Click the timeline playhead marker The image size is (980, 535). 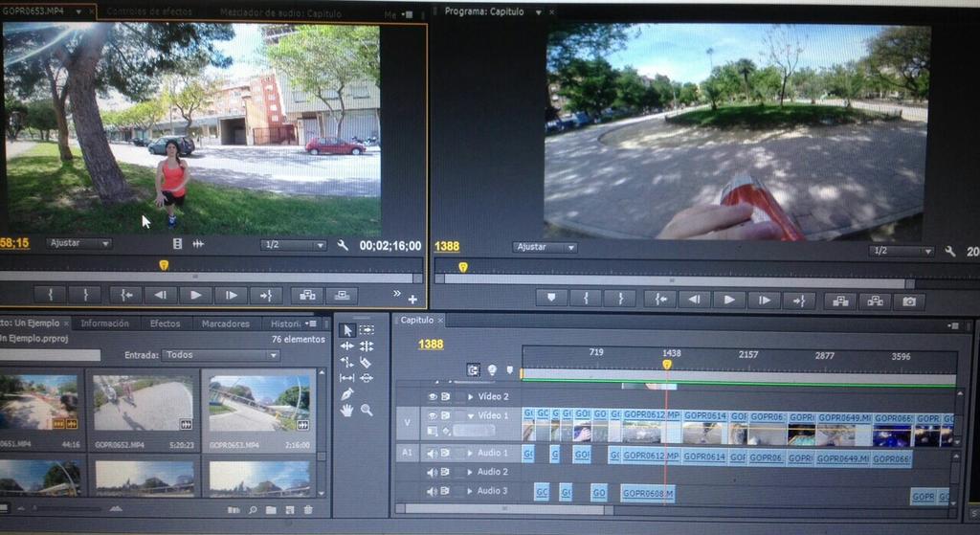tap(667, 365)
